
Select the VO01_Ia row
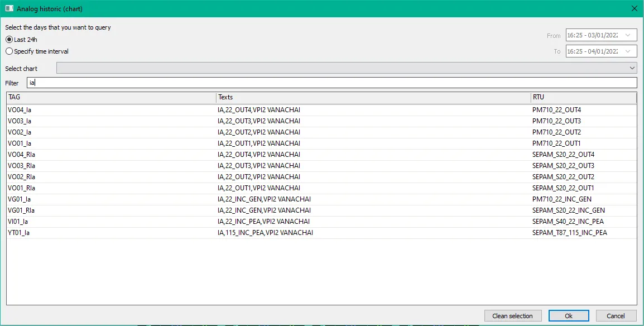click(x=321, y=143)
